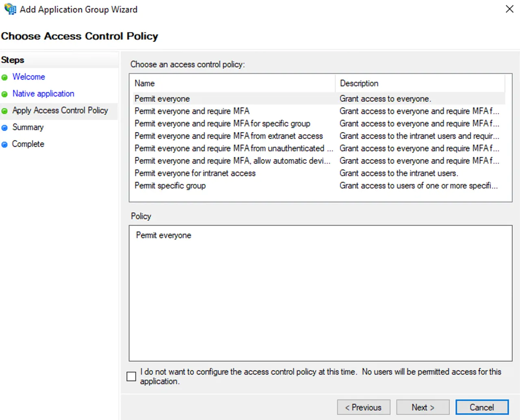
Task: Click the Next button
Action: tap(423, 407)
